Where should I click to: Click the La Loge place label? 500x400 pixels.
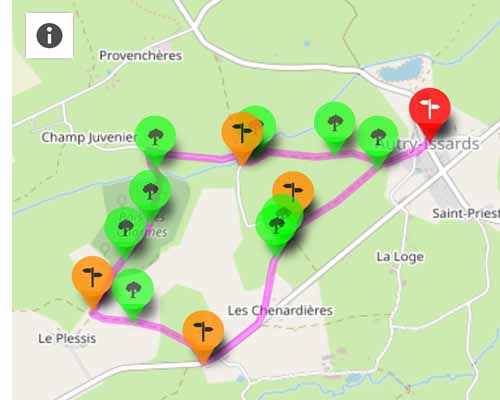pos(400,257)
